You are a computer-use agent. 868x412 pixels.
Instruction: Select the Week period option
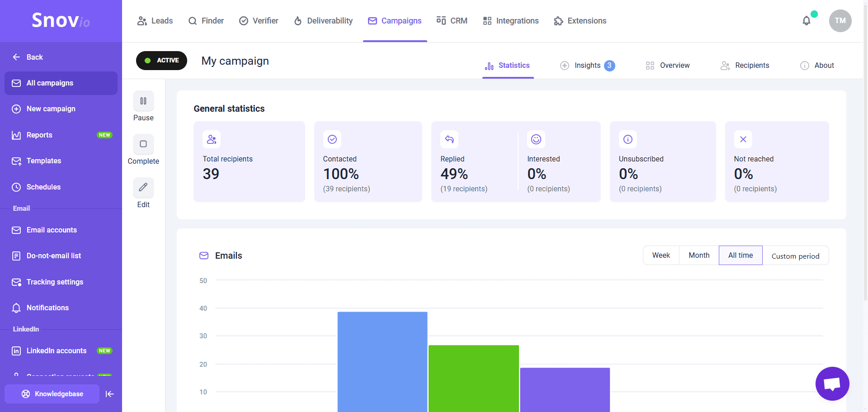pyautogui.click(x=661, y=256)
